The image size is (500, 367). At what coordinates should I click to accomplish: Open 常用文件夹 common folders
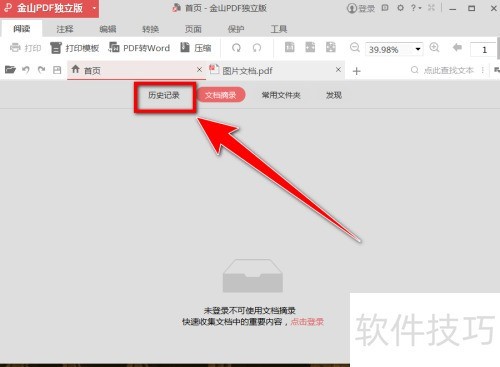281,95
